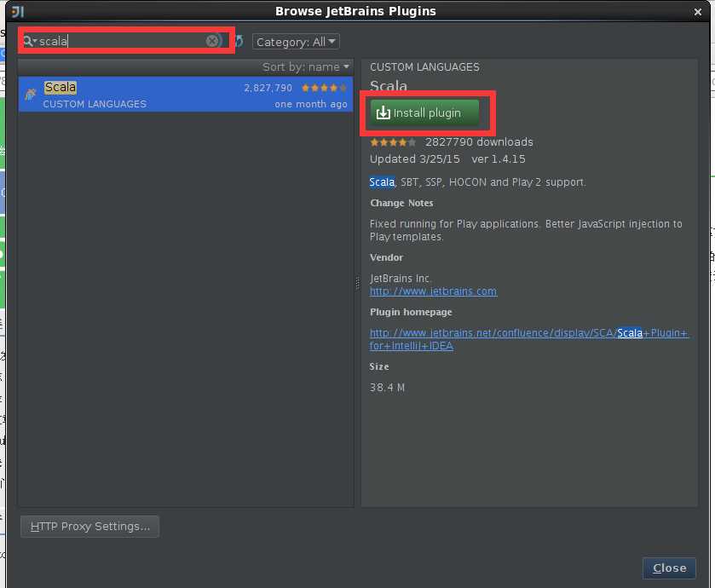Click HTTP Proxy Settings button
715x588 pixels.
pyautogui.click(x=89, y=527)
